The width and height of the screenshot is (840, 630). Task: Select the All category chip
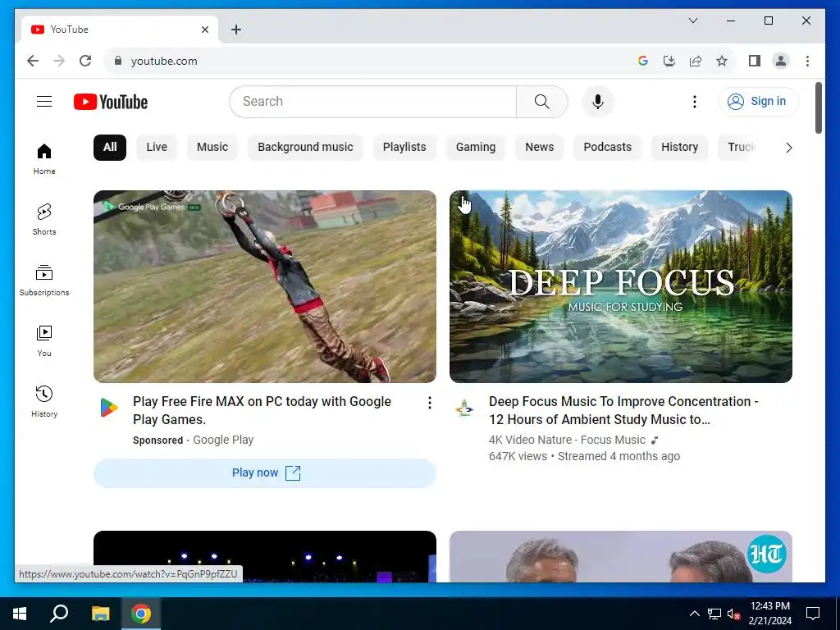point(110,148)
